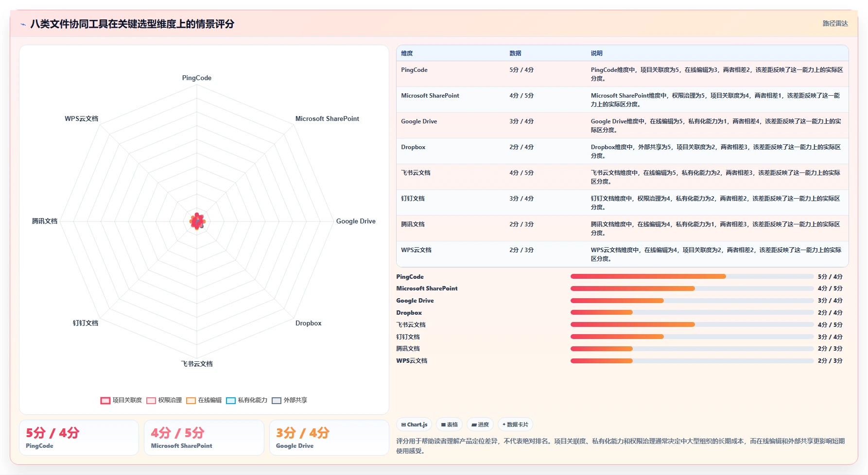
Task: Click the small icon before the page title
Action: (x=23, y=24)
